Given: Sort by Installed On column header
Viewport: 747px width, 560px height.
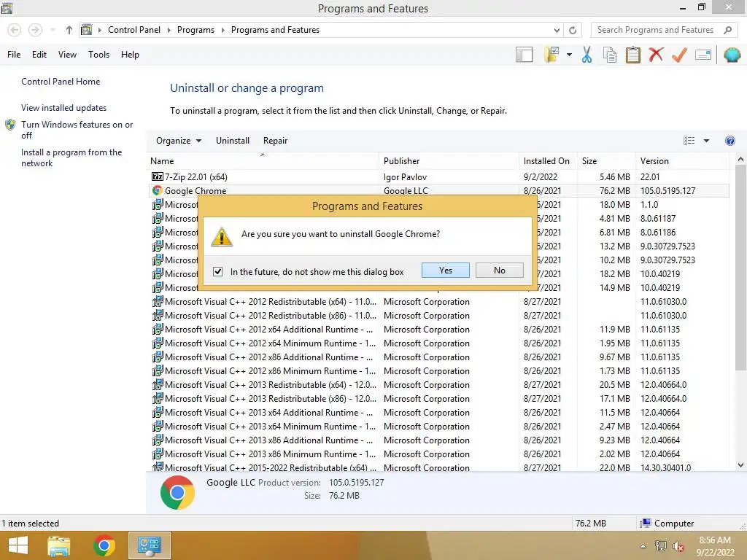Looking at the screenshot, I should 548,161.
